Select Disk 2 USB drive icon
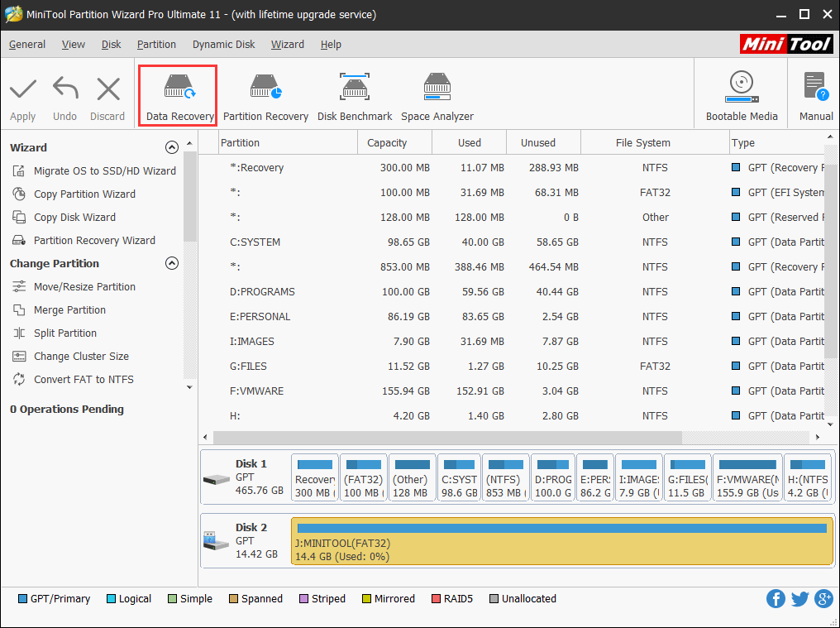This screenshot has width=840, height=628. (217, 540)
